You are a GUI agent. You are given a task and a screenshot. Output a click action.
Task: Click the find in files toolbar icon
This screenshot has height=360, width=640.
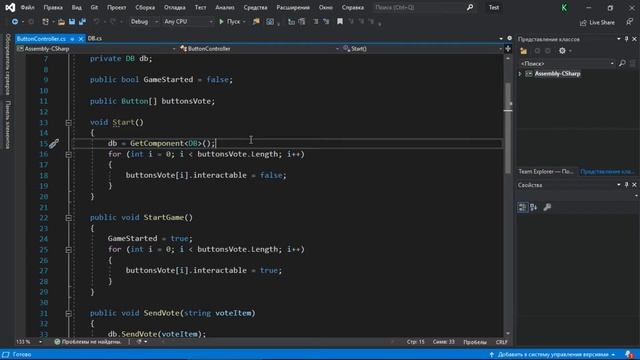(256, 22)
